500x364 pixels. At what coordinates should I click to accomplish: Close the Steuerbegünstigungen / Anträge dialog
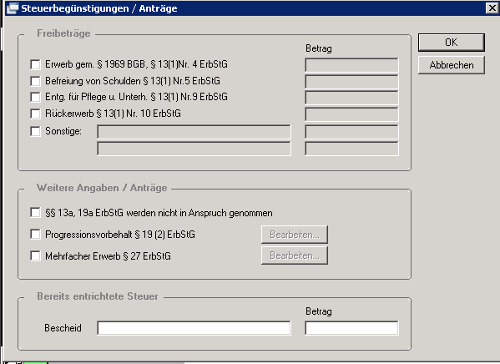tap(492, 8)
